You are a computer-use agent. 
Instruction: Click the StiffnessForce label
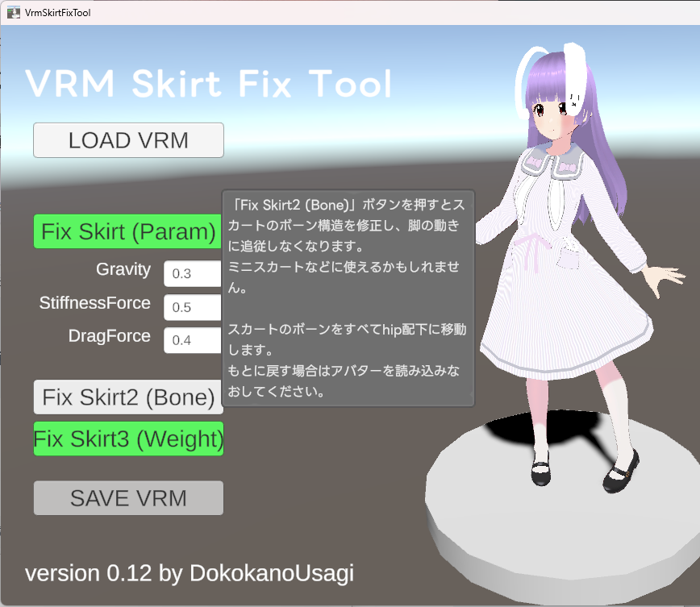94,303
